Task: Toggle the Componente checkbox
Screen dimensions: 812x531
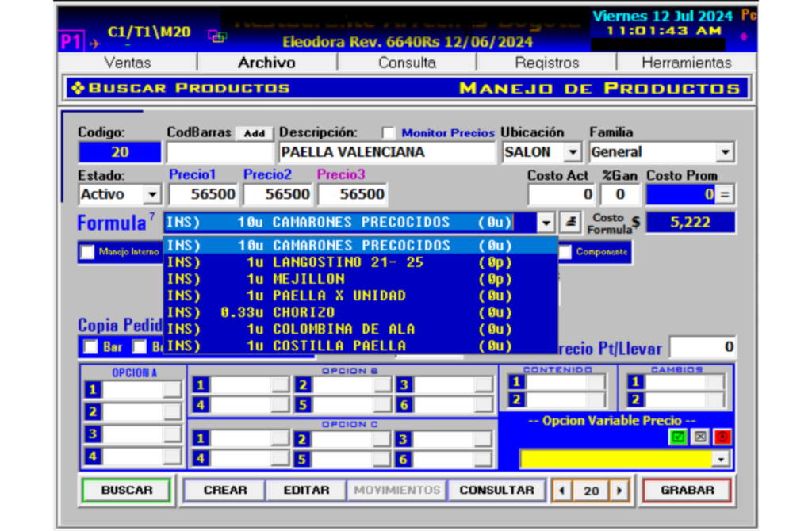Action: 565,252
